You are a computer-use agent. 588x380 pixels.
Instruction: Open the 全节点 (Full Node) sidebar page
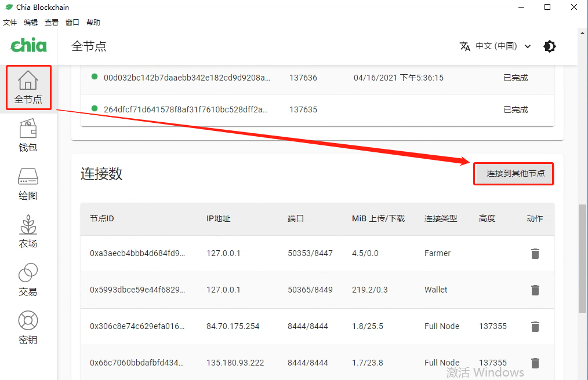pyautogui.click(x=28, y=87)
